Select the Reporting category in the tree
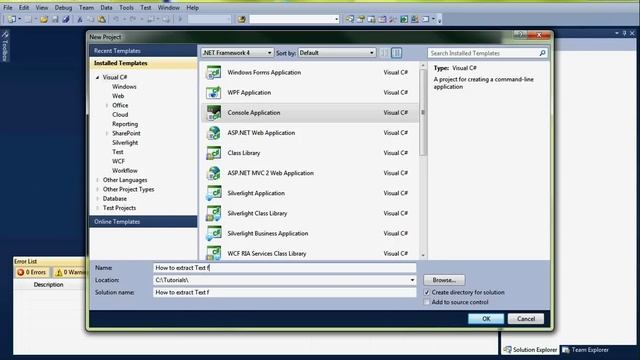Image resolution: width=640 pixels, height=360 pixels. coord(125,124)
